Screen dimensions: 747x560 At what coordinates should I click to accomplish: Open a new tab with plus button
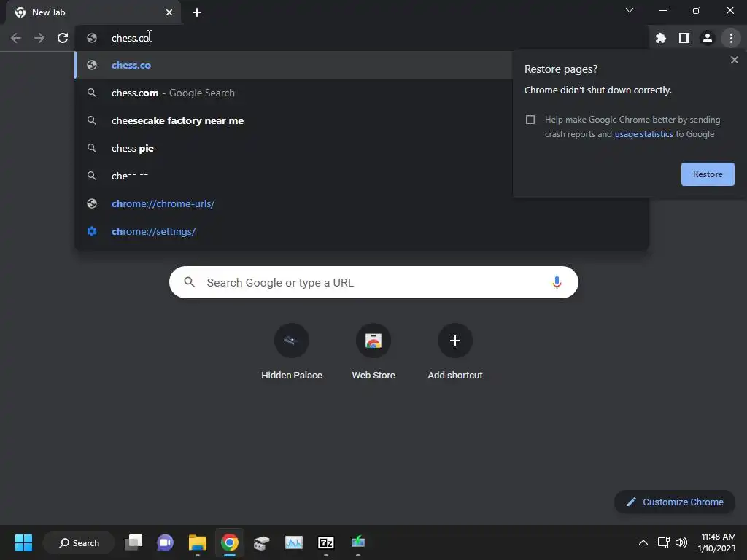point(197,12)
